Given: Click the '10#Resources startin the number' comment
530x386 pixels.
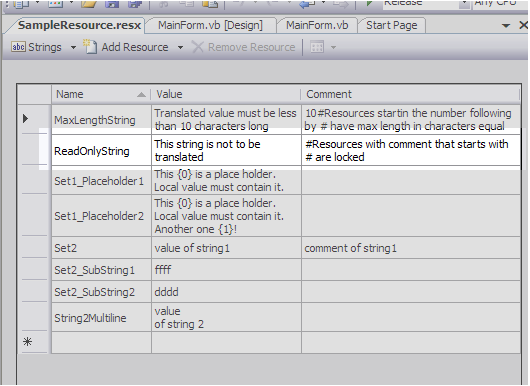Looking at the screenshot, I should [x=411, y=119].
